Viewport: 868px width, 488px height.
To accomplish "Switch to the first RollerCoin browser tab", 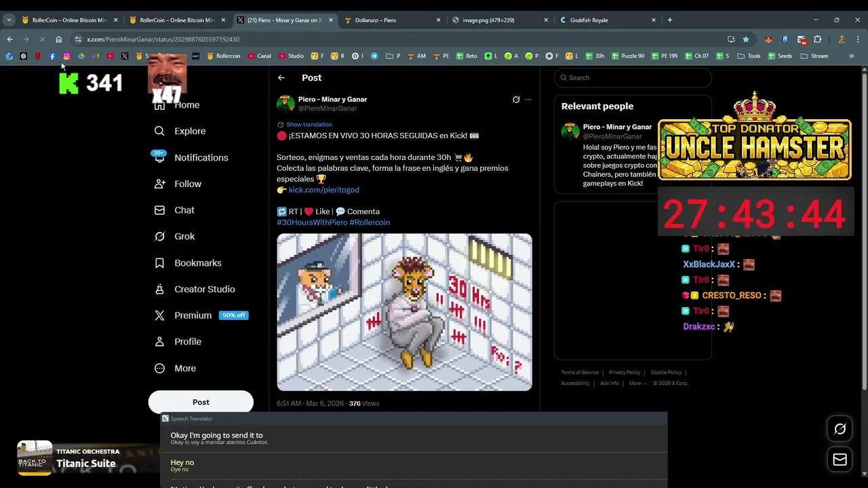I will 69,20.
